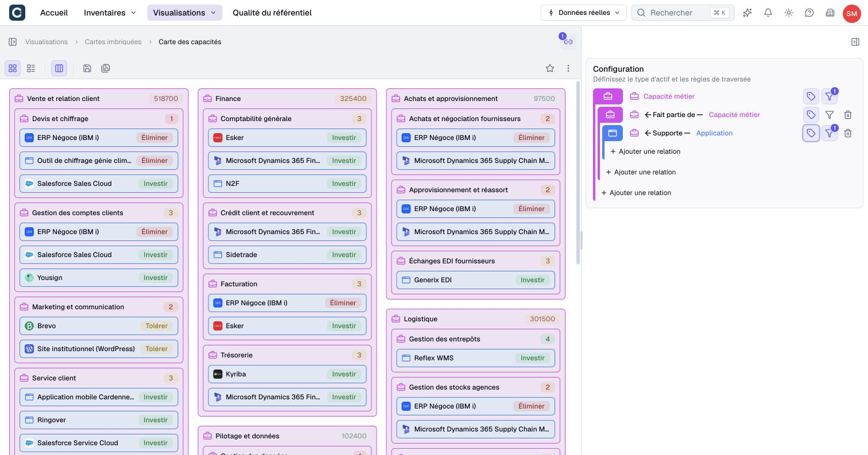This screenshot has width=868, height=455.
Task: Collapse the right configuration panel
Action: click(x=855, y=42)
